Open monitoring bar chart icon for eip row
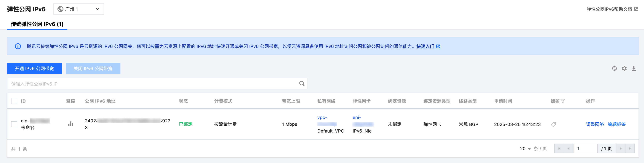Screen dimensions: 644x163 coord(71,124)
